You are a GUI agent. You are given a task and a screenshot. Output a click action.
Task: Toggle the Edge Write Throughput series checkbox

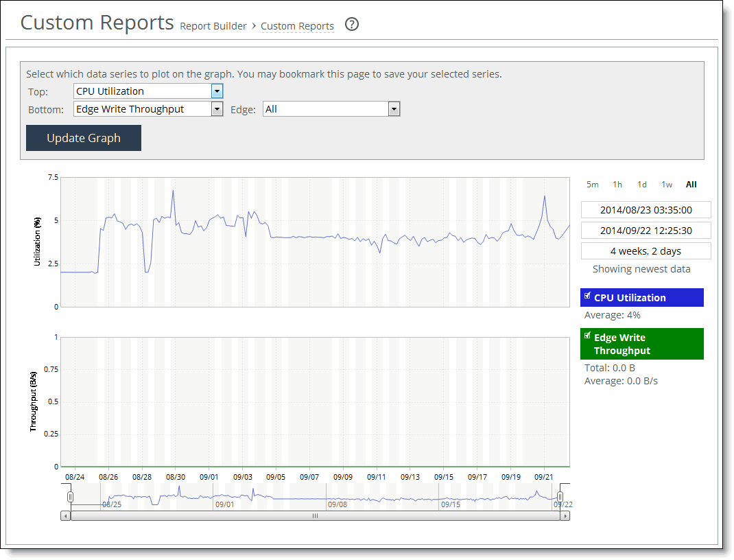pyautogui.click(x=587, y=336)
